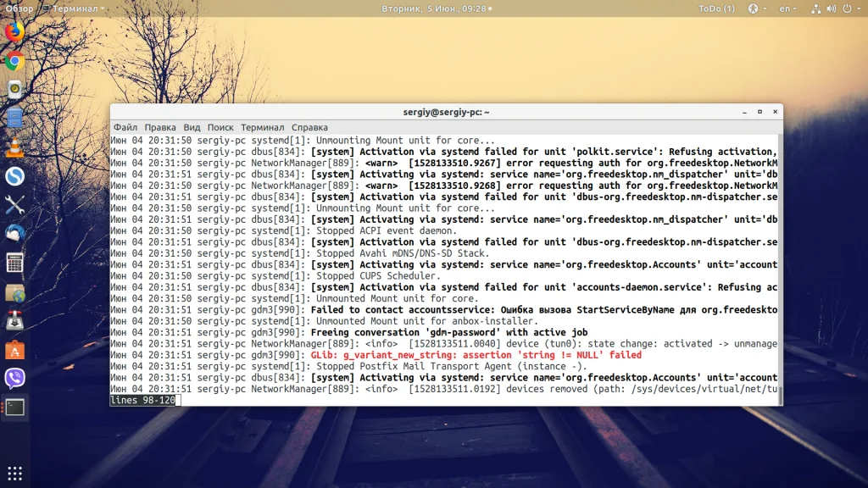Launch Viber from the dock
The height and width of the screenshot is (488, 868).
point(15,378)
